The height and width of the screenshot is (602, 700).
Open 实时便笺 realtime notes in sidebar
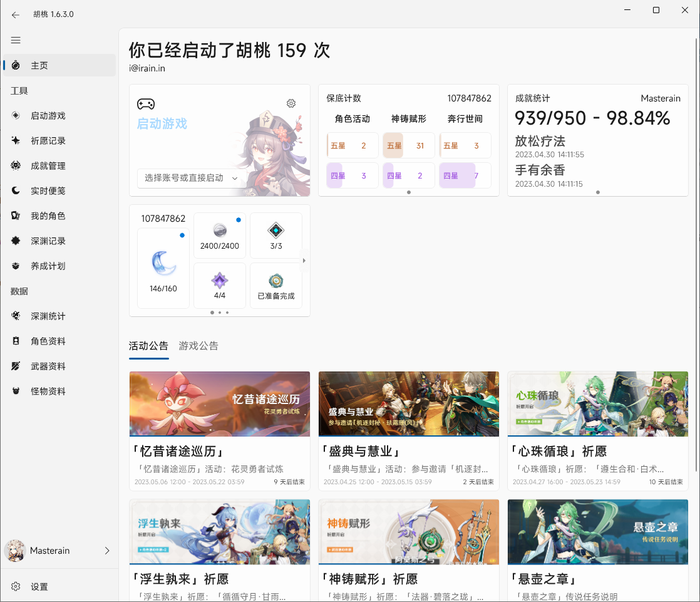[59, 190]
